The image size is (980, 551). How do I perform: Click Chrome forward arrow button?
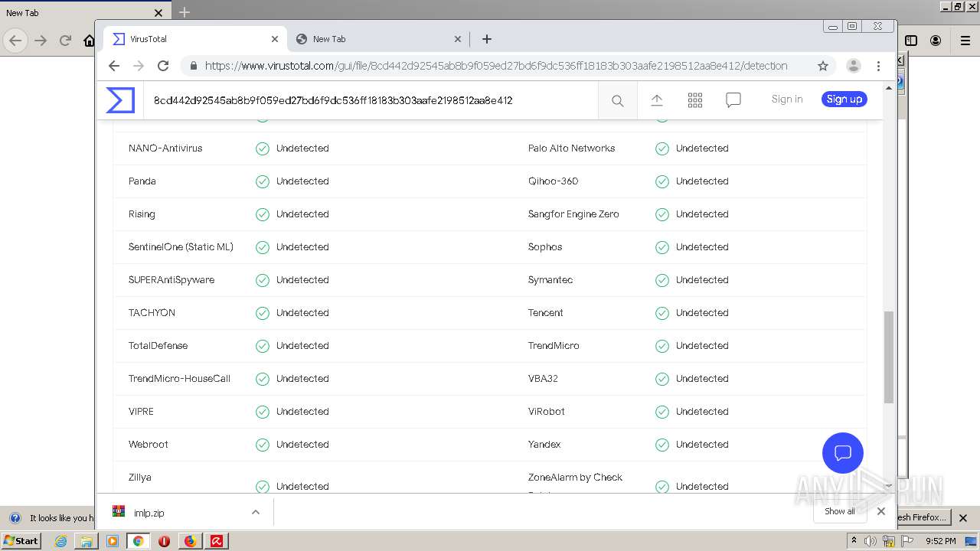coord(139,66)
